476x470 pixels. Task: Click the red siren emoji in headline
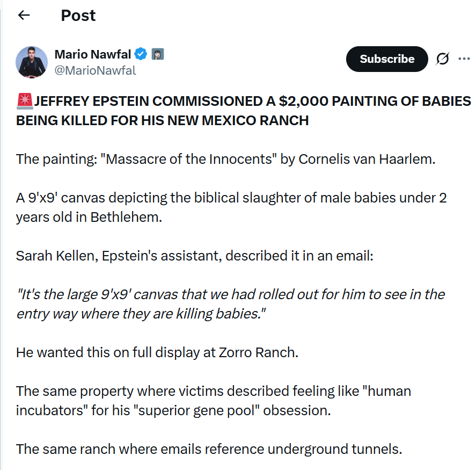(x=24, y=101)
